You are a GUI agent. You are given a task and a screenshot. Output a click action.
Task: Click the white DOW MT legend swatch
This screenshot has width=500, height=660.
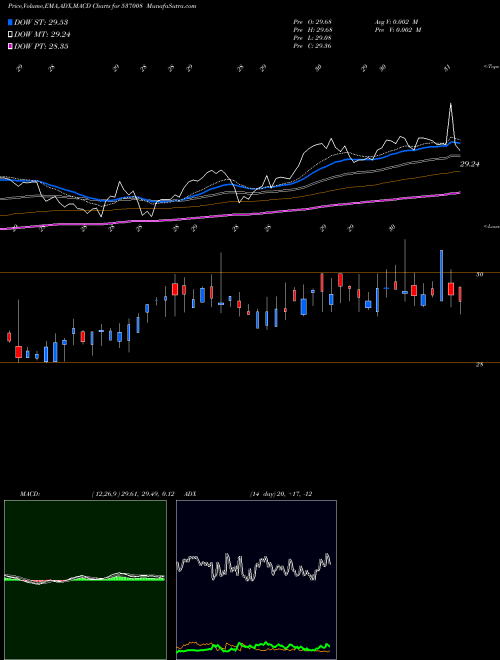tap(11, 35)
